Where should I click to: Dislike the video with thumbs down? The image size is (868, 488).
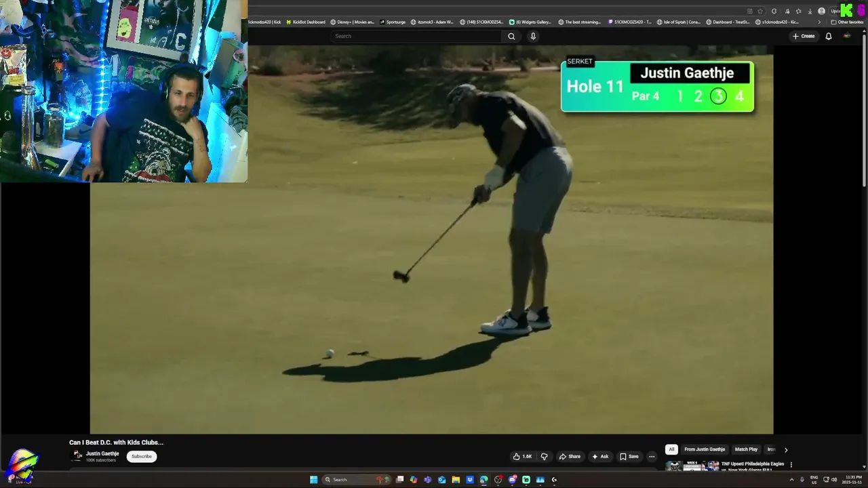click(x=544, y=456)
